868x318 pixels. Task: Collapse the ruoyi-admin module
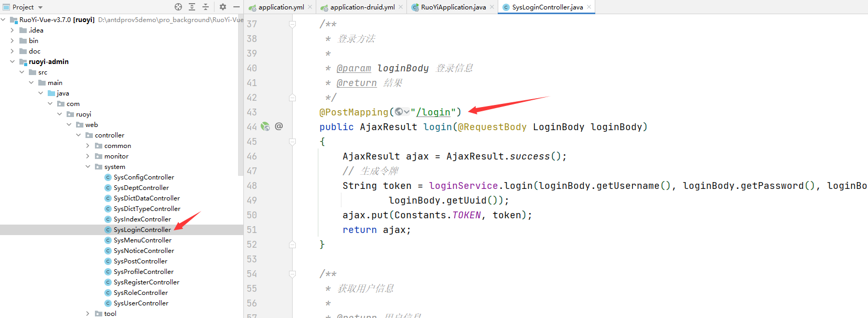pos(12,61)
